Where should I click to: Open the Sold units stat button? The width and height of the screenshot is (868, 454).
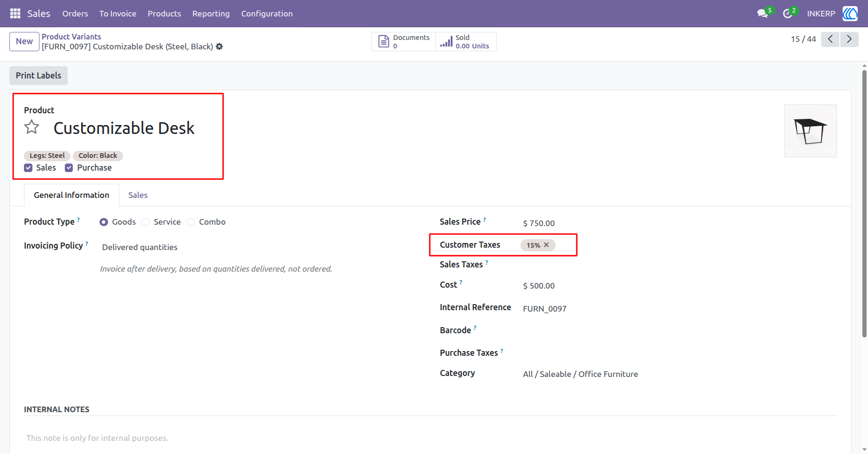(x=466, y=41)
